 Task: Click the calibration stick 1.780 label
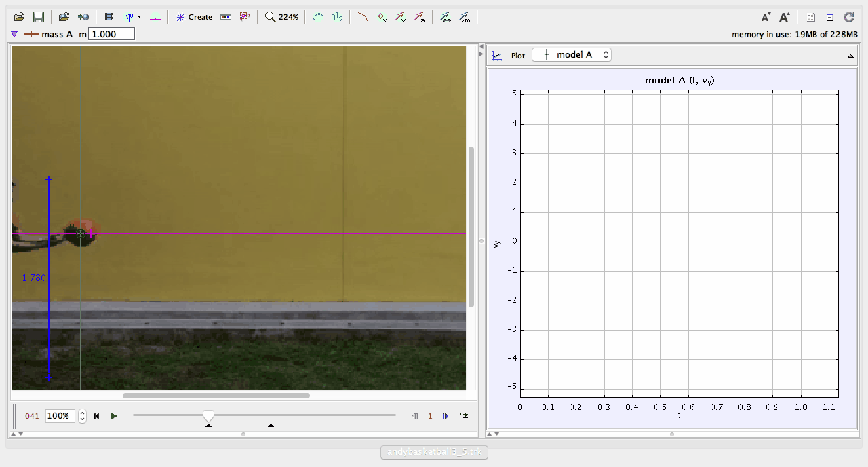(x=34, y=278)
